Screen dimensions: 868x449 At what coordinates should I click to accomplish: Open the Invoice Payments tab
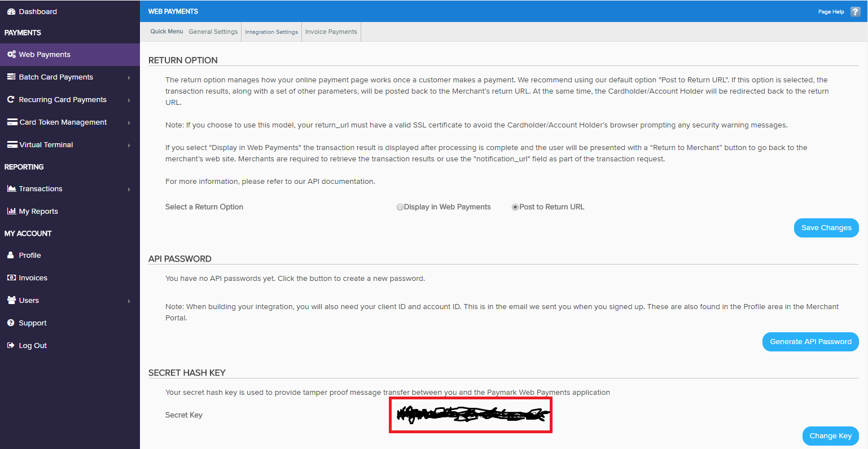click(331, 32)
